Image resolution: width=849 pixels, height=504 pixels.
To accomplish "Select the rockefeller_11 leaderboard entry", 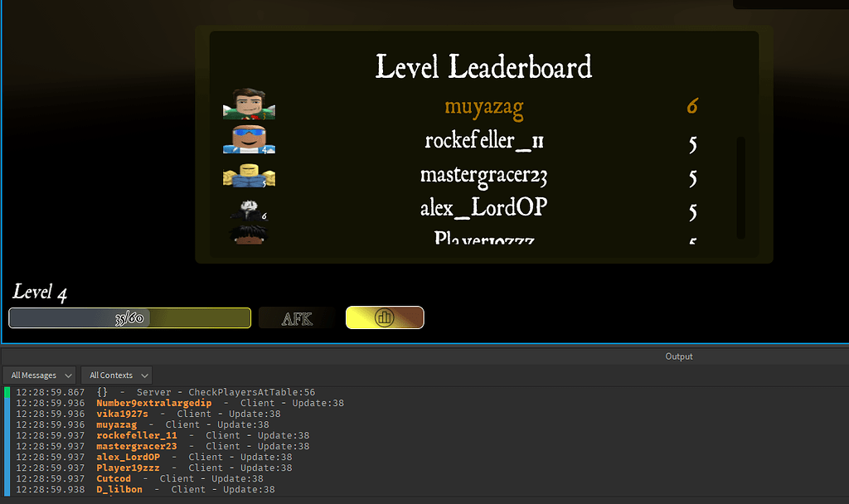I will tap(484, 140).
